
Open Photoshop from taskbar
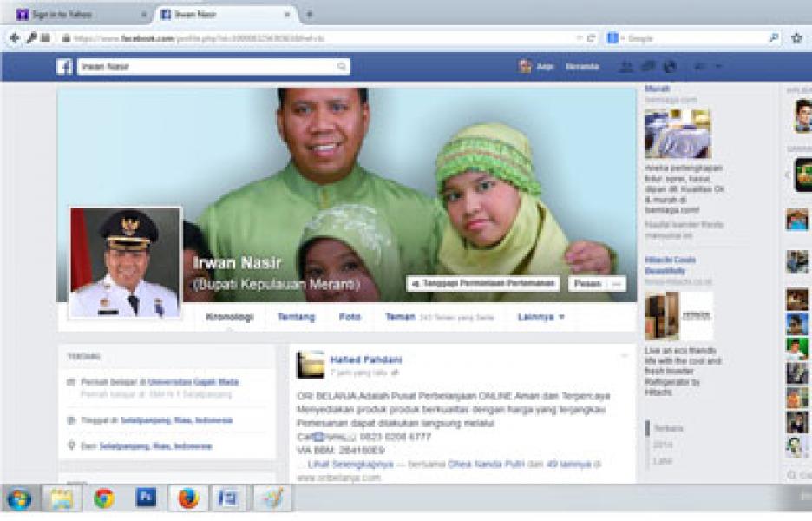[x=146, y=498]
